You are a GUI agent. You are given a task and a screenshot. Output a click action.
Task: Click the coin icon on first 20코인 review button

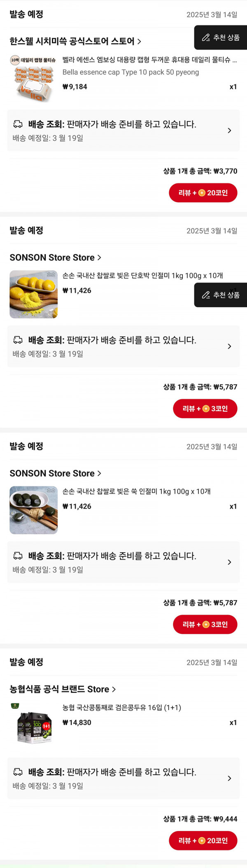pyautogui.click(x=202, y=193)
